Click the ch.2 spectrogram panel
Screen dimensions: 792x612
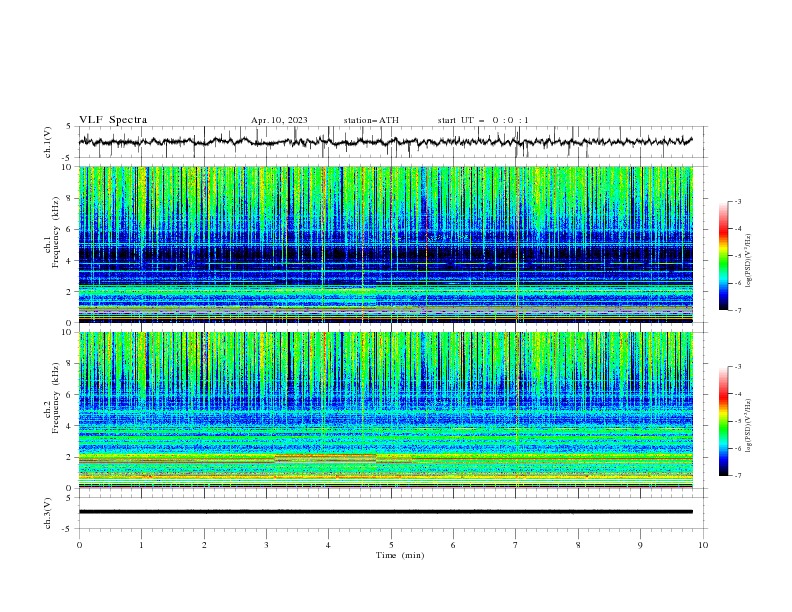coord(385,410)
